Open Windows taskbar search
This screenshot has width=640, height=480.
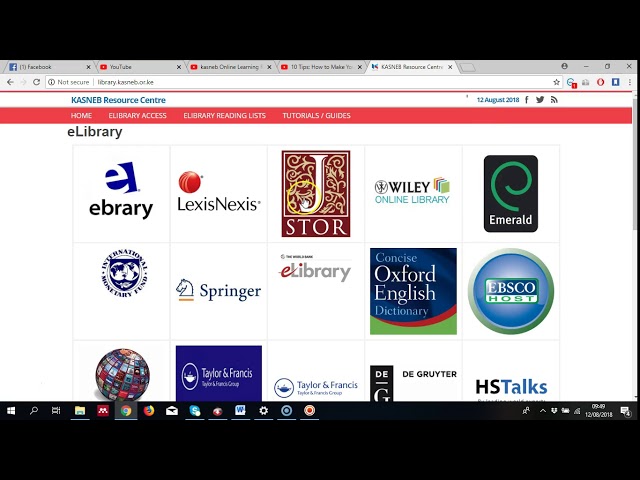click(34, 411)
